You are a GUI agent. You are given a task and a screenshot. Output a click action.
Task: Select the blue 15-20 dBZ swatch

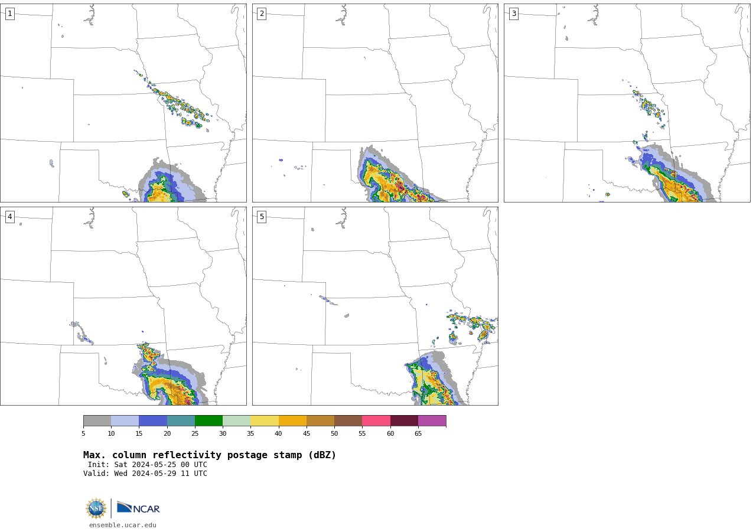pos(153,420)
